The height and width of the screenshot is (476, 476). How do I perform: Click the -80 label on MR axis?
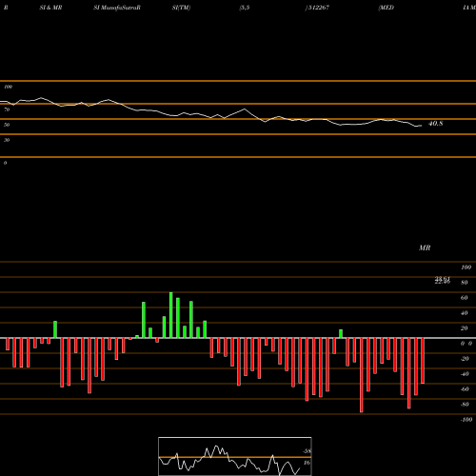tap(465, 405)
